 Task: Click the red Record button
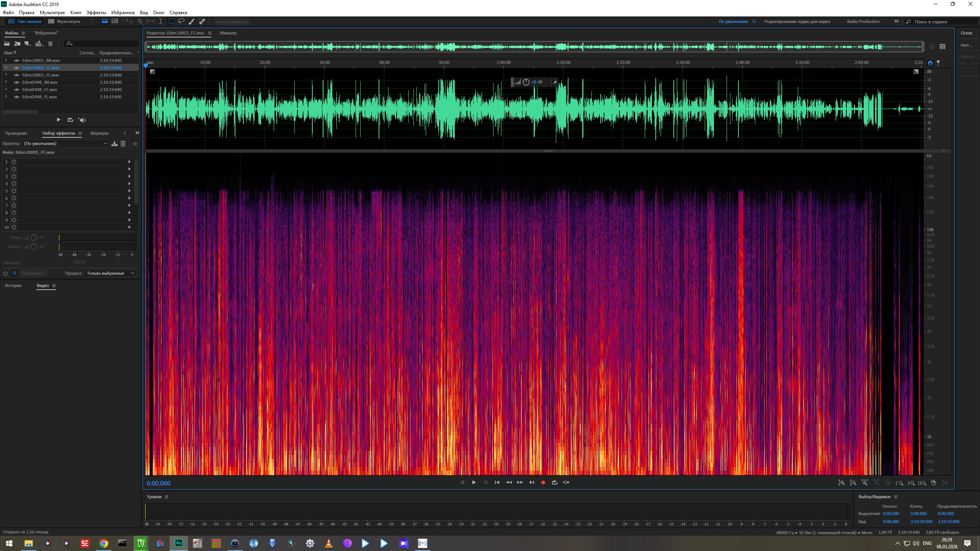(x=543, y=483)
